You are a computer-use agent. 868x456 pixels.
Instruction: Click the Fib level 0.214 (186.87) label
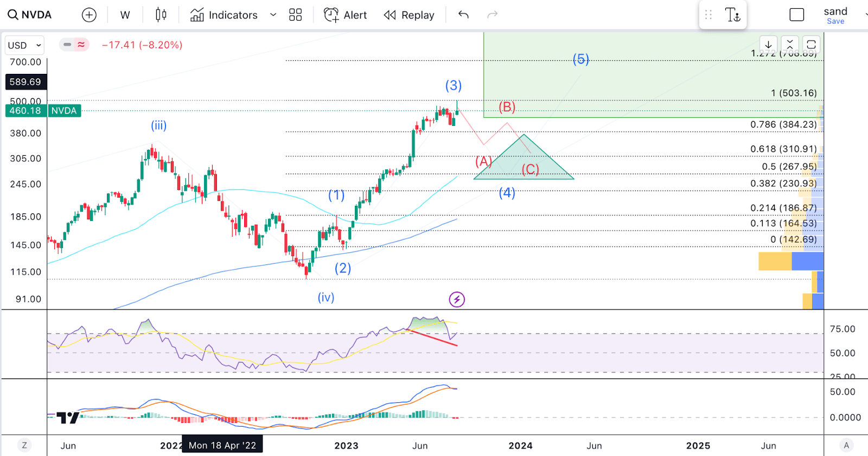pyautogui.click(x=783, y=208)
